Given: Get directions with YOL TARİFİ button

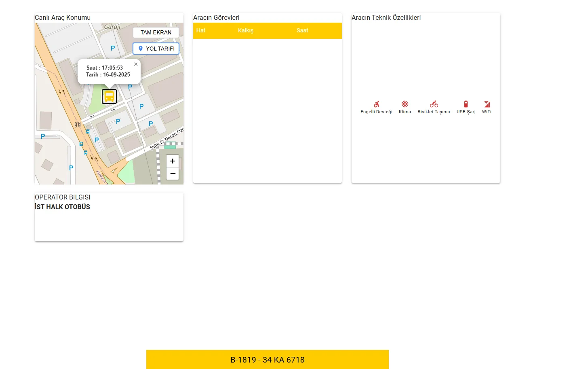Looking at the screenshot, I should (156, 49).
